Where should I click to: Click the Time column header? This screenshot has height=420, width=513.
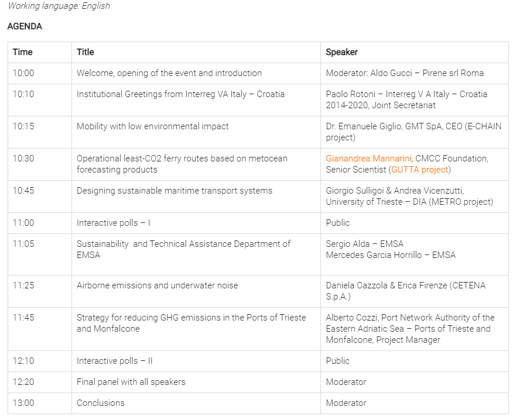click(x=23, y=52)
